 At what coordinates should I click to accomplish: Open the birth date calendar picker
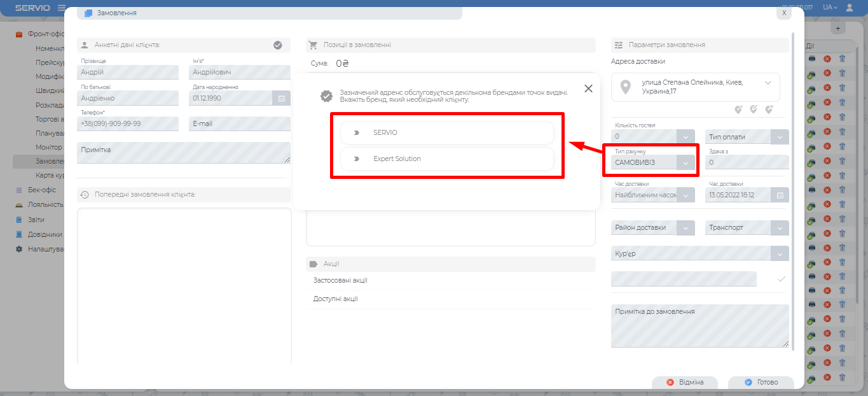pyautogui.click(x=281, y=98)
